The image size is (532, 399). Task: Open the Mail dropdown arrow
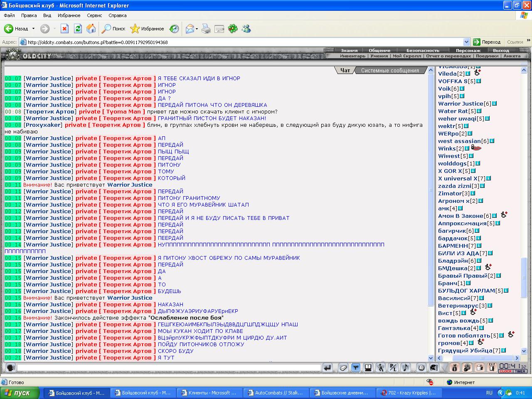click(197, 29)
